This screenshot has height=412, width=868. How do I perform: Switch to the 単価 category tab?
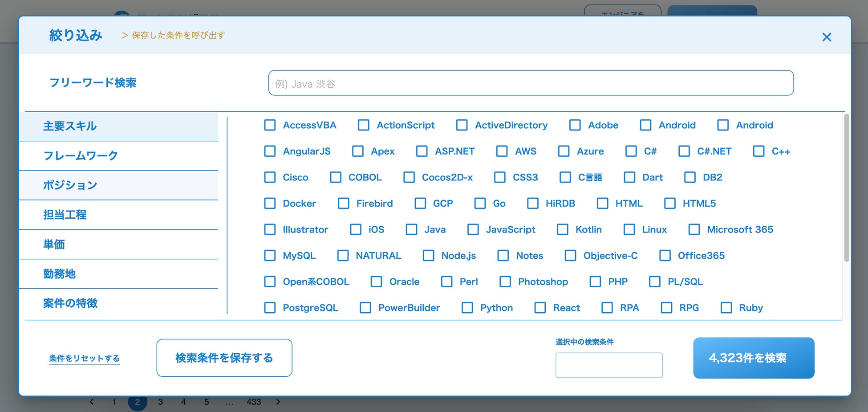(x=118, y=244)
